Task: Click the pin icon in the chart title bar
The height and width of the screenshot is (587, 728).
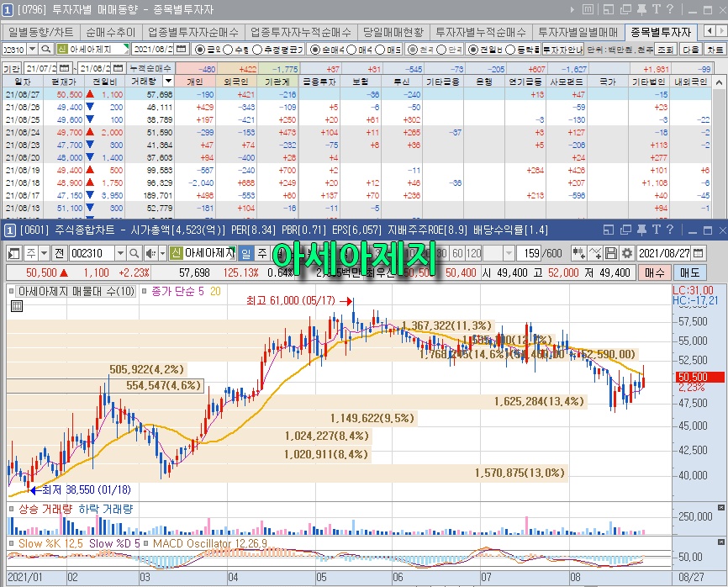Action: pos(641,230)
